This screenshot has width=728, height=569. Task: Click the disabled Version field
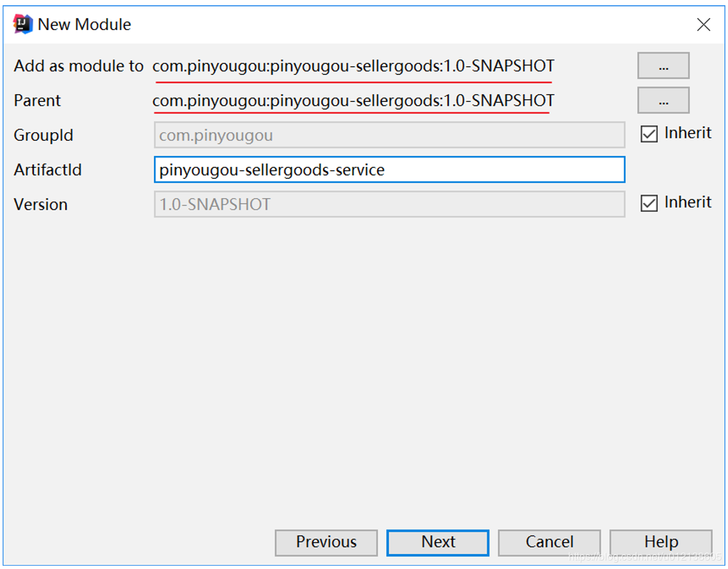point(389,204)
